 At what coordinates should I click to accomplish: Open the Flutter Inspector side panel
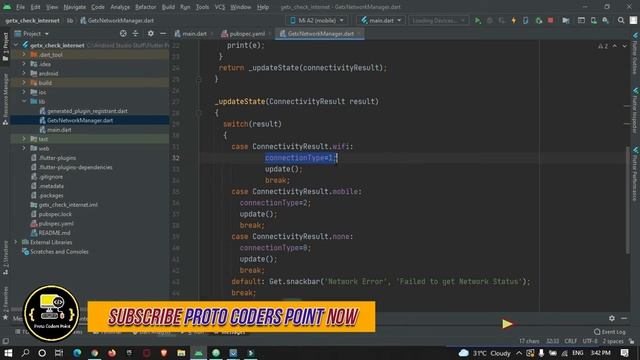(x=635, y=111)
